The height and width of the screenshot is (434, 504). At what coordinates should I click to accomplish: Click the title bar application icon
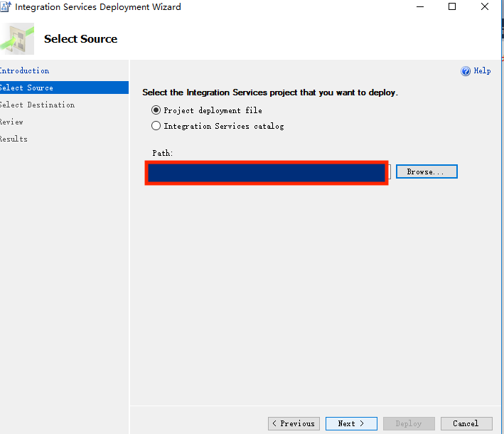[x=5, y=7]
